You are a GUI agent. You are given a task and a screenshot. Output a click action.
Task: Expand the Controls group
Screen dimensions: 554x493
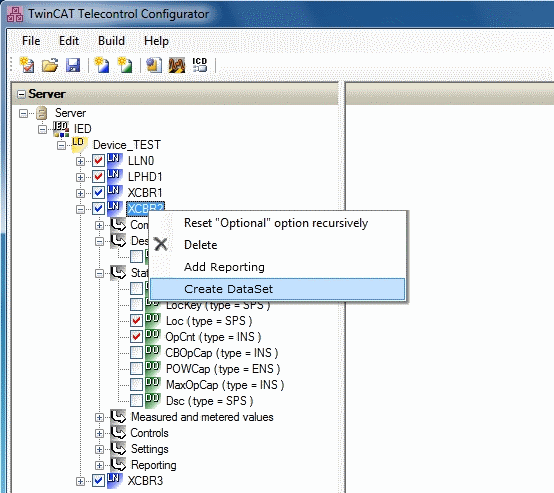[100, 433]
